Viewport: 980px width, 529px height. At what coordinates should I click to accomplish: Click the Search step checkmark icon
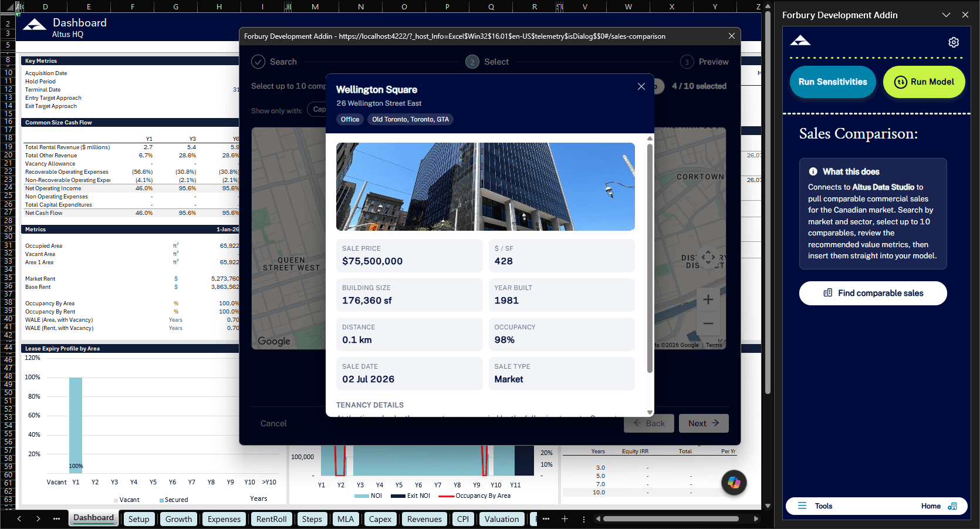tap(258, 62)
